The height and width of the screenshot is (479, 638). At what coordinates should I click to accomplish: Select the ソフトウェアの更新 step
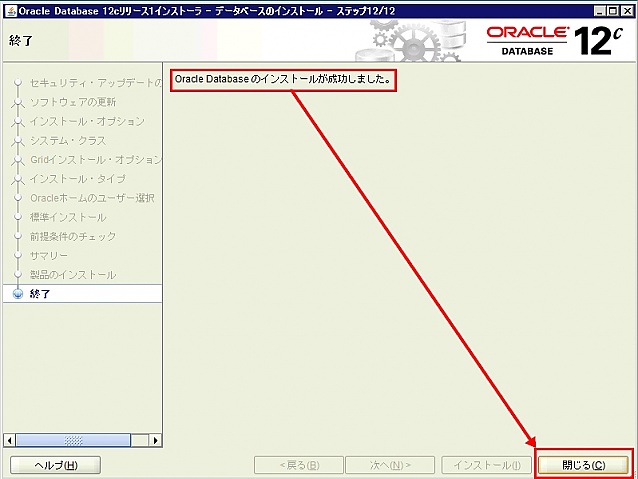(x=73, y=102)
